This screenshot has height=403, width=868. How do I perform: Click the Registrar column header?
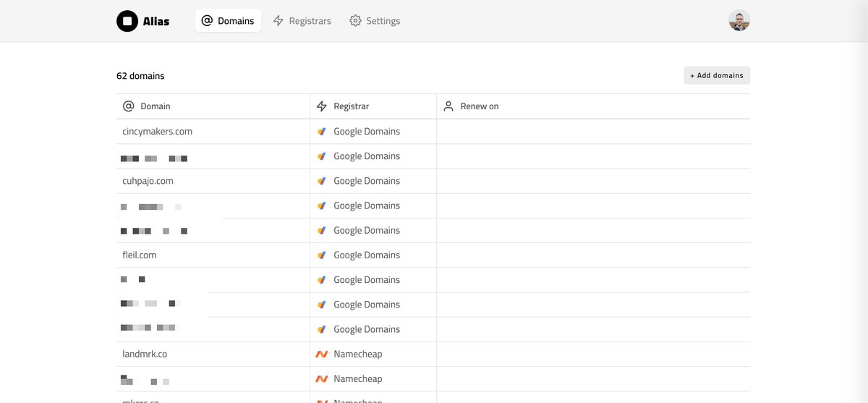[373, 106]
